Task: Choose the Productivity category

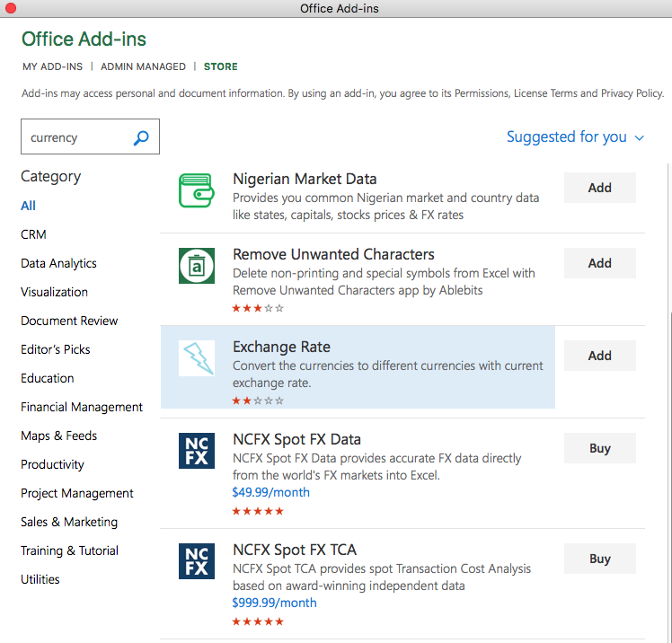Action: point(52,464)
